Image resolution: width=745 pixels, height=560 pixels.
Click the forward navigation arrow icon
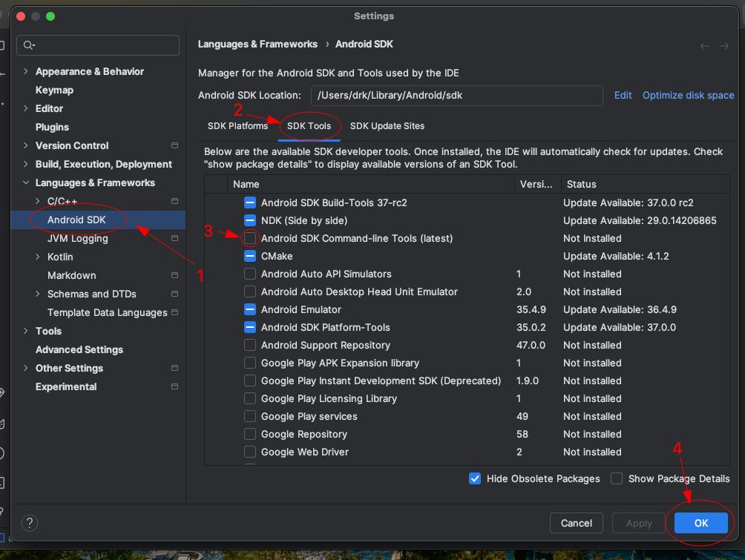click(x=723, y=45)
